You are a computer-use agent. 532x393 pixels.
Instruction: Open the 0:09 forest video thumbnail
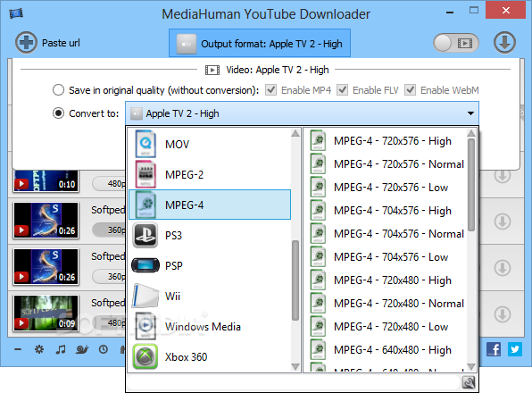[46, 313]
